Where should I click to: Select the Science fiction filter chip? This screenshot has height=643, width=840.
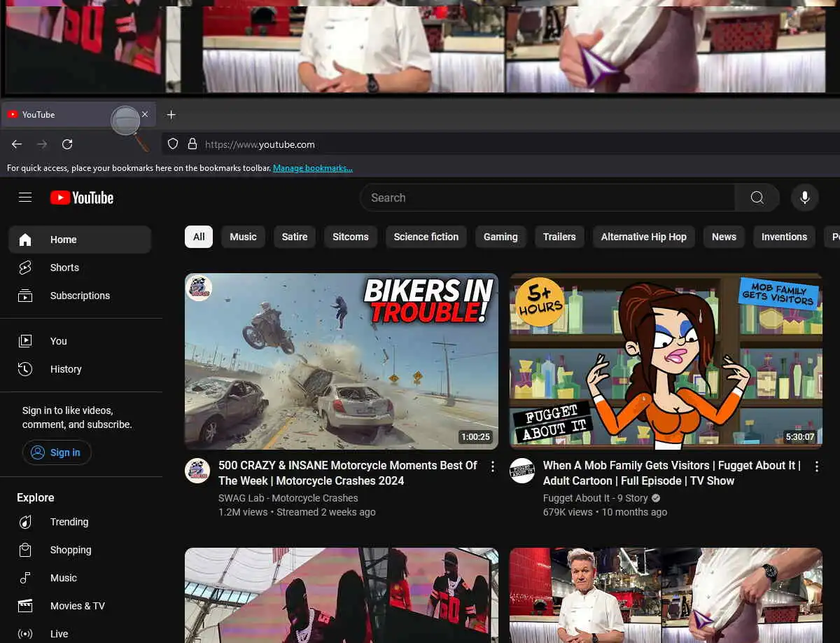click(x=426, y=237)
